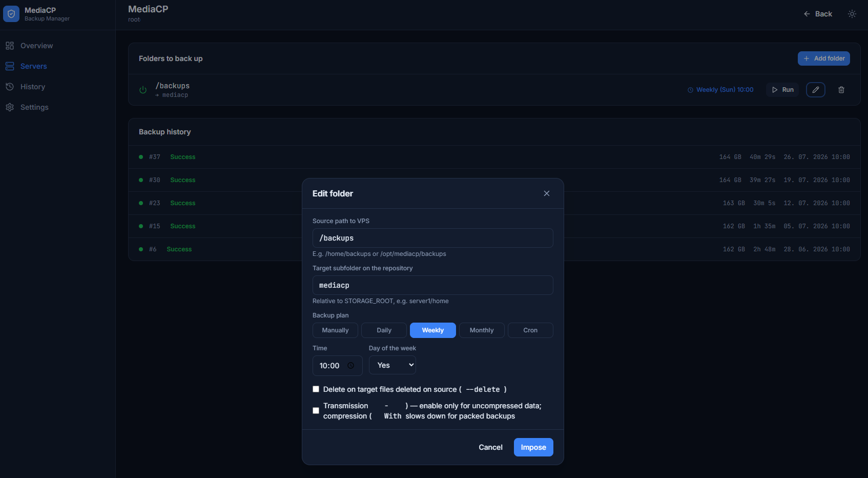Click the Weekly (Sun) 10:00 schedule label
Viewport: 868px width, 478px height.
[x=720, y=90]
